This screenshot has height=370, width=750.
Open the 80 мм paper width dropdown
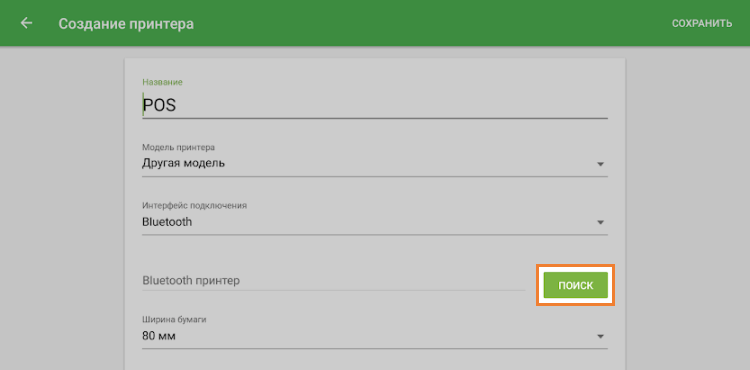coord(375,337)
